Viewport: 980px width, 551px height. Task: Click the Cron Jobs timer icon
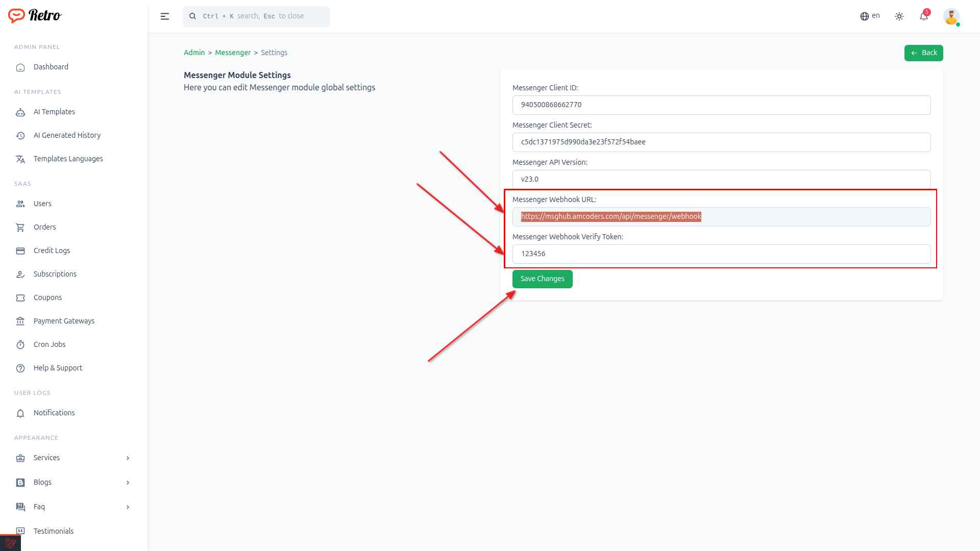[x=20, y=345]
